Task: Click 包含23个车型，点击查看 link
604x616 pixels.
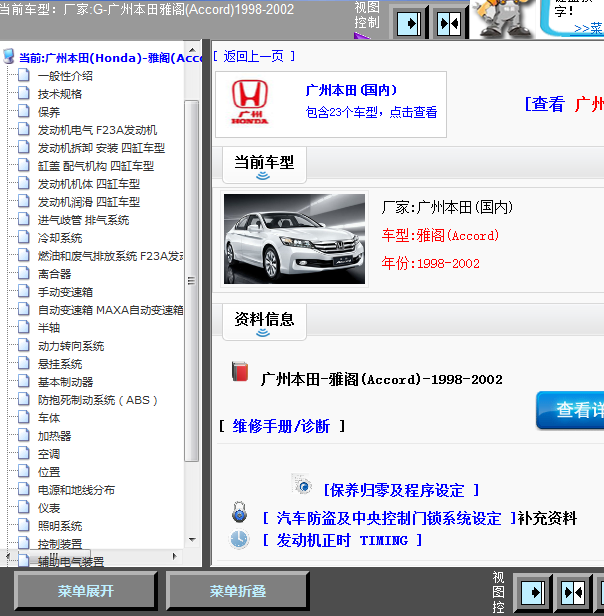Action: click(371, 112)
